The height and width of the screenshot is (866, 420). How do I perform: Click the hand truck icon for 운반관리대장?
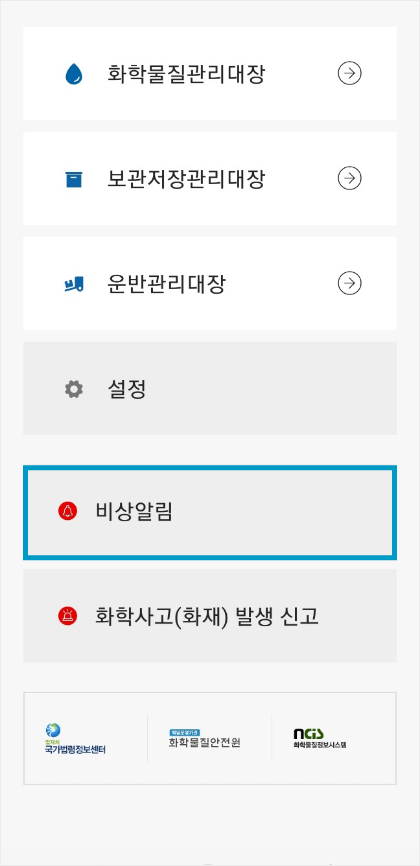pos(74,284)
